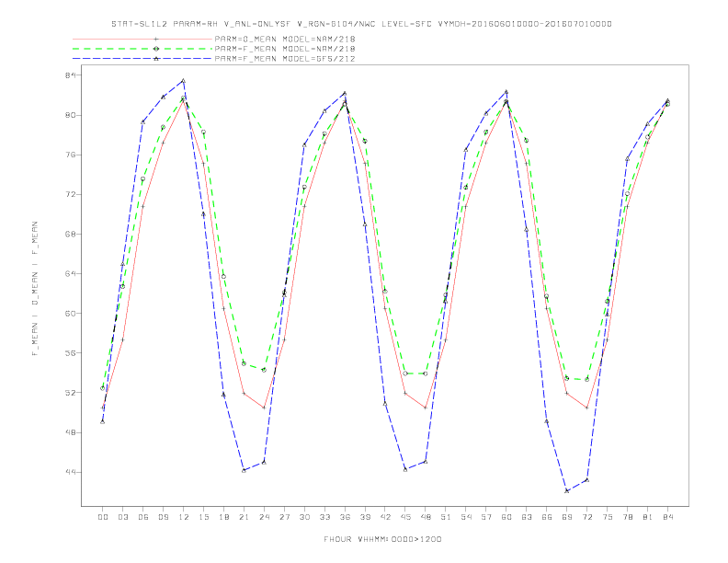This screenshot has height=563, width=728.
Task: Select legend entry PARM=F_MEAN MODEL=GFS/212
Action: (x=285, y=59)
